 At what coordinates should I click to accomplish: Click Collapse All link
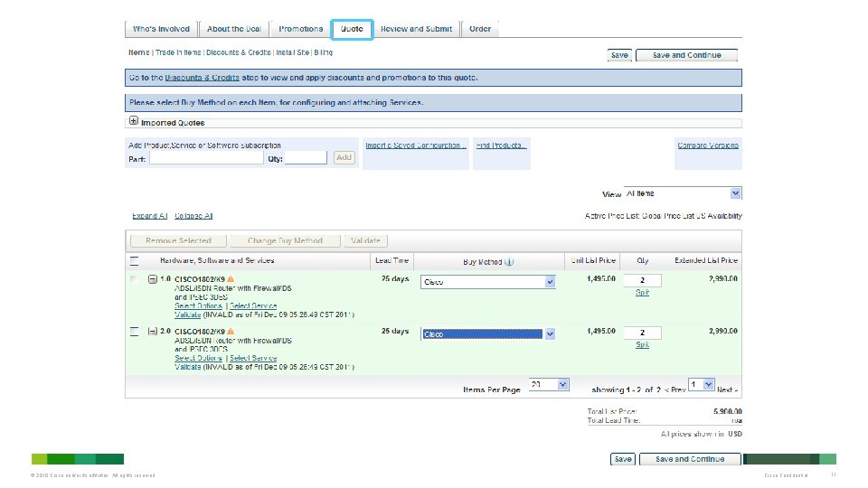193,216
